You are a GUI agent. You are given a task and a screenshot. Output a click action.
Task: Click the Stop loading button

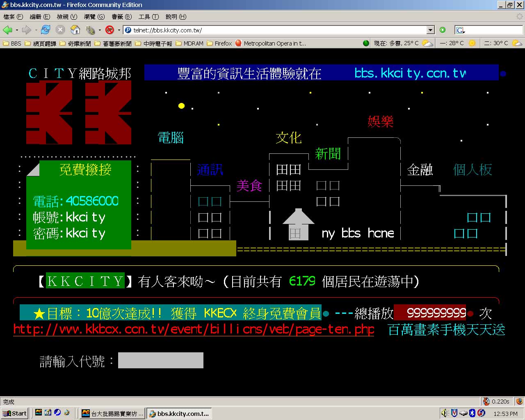click(60, 30)
